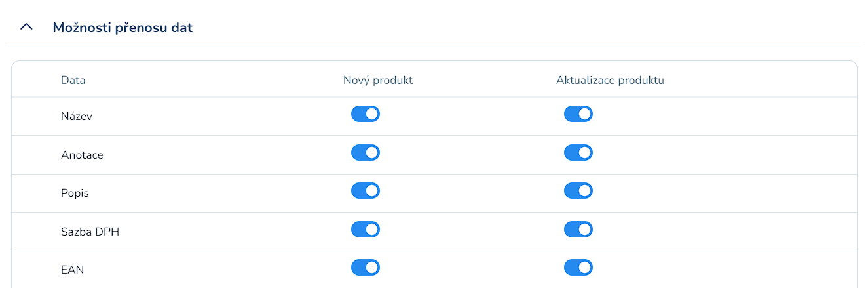The image size is (868, 288).
Task: Turn off Popis for Nový produkt
Action: click(366, 191)
